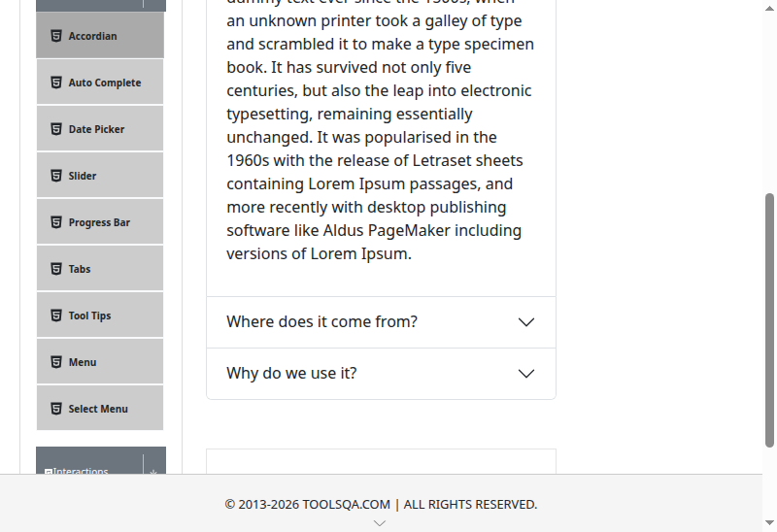The height and width of the screenshot is (532, 777).
Task: Open the Menu item in the sidebar
Action: (83, 362)
